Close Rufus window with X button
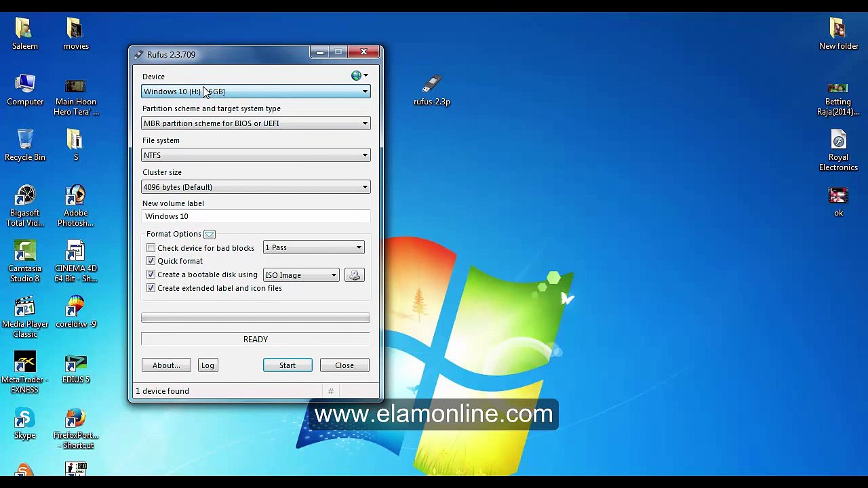The height and width of the screenshot is (488, 868). click(363, 52)
